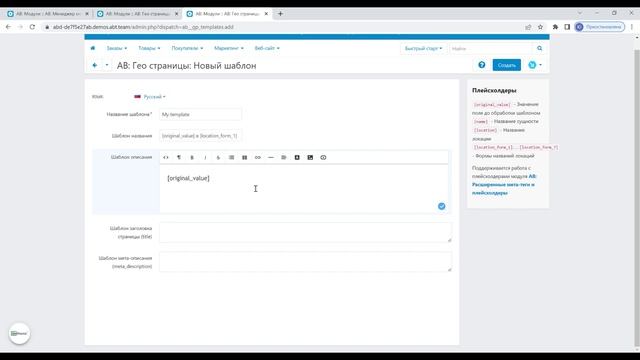Screen dimensions: 640x360
Task: Click the last round editor toolbar icon
Action: coord(323,158)
